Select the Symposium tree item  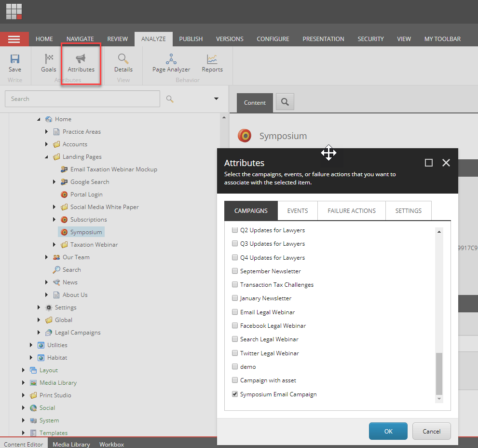click(x=82, y=232)
